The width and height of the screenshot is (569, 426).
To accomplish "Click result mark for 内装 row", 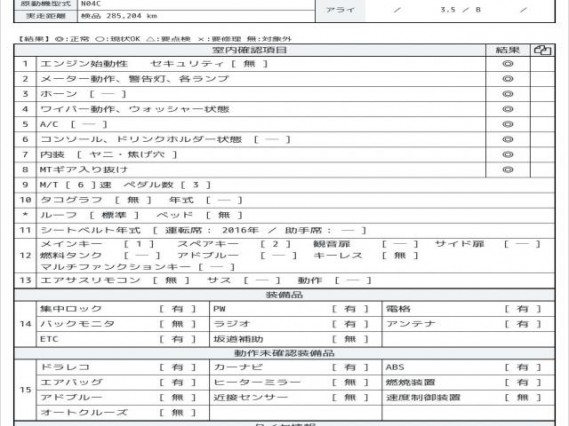I will click(508, 155).
